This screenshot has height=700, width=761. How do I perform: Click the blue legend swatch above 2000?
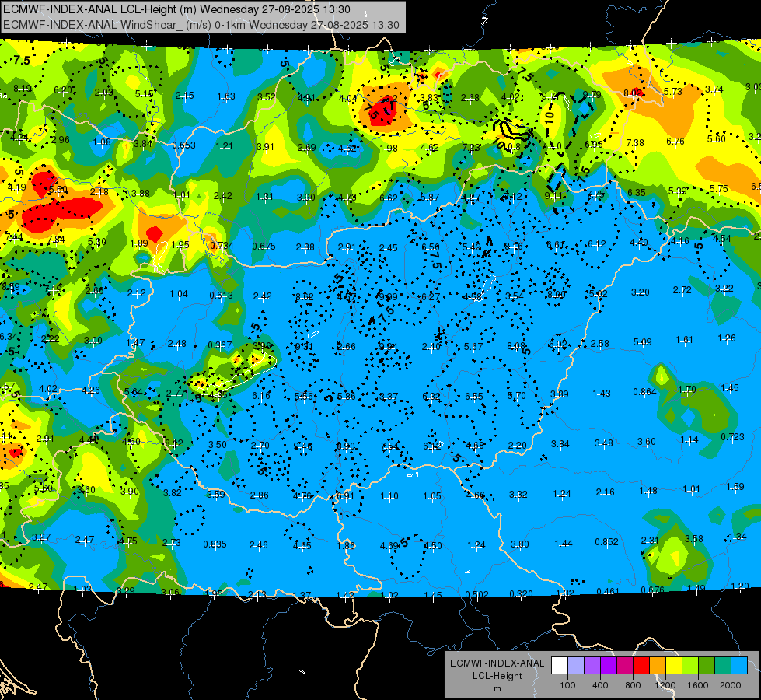tap(739, 666)
